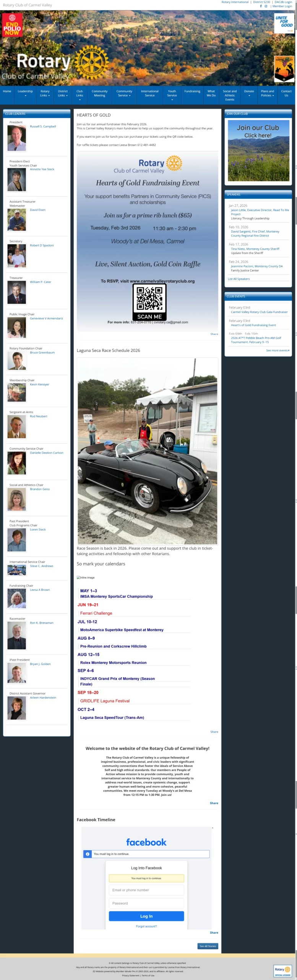297x980 pixels.
Task: Click the Membership Chair's portrait photo
Action: click(x=17, y=392)
